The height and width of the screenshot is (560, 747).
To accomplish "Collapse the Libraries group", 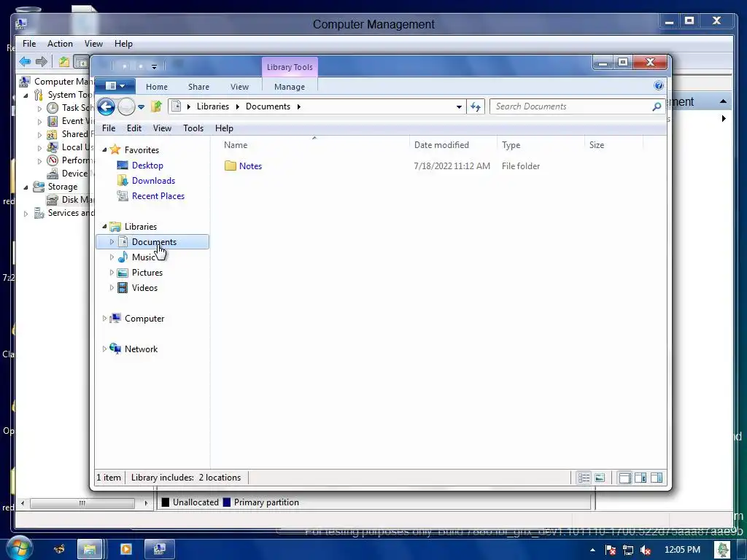I will tap(105, 226).
